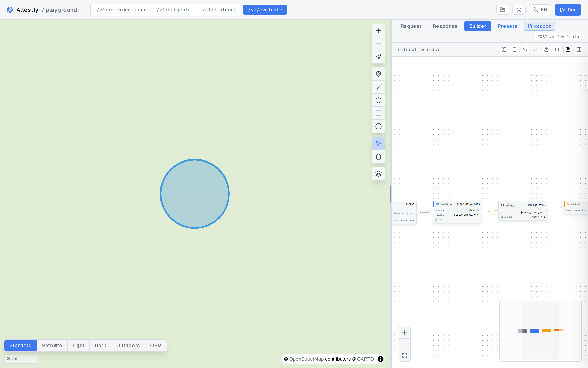
Task: Run the evaluate request
Action: 568,10
